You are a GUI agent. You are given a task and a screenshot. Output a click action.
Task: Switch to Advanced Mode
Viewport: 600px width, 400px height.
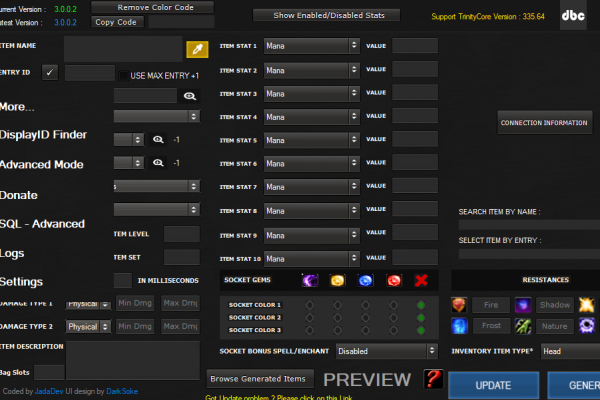pos(41,165)
